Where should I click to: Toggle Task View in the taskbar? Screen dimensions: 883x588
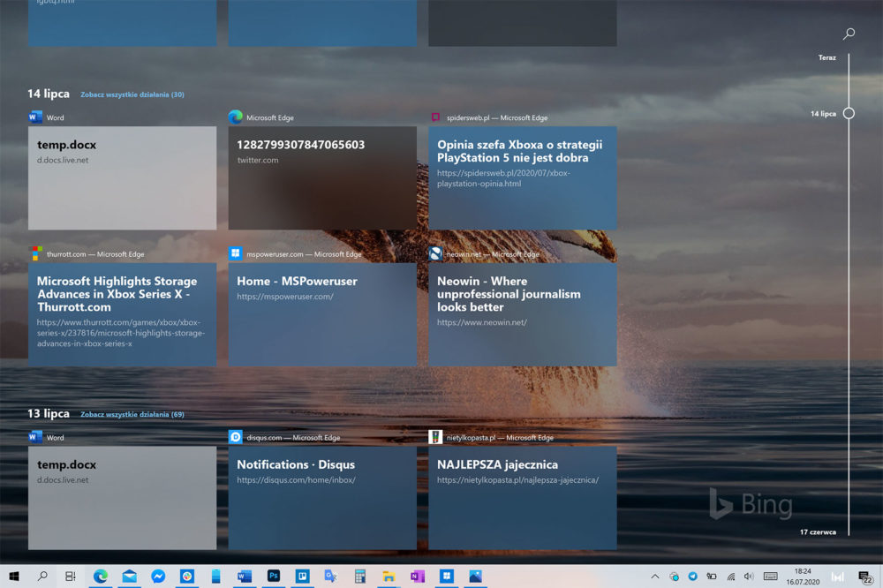[x=71, y=577]
